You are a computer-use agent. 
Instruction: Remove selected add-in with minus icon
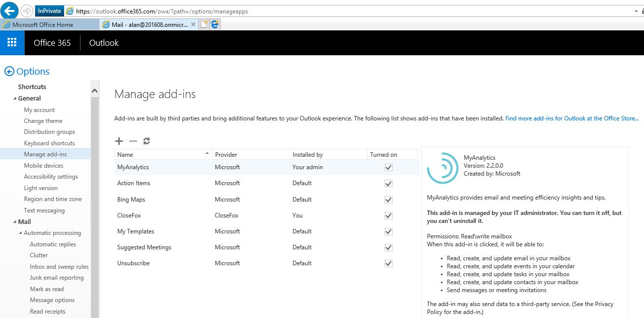coord(133,141)
